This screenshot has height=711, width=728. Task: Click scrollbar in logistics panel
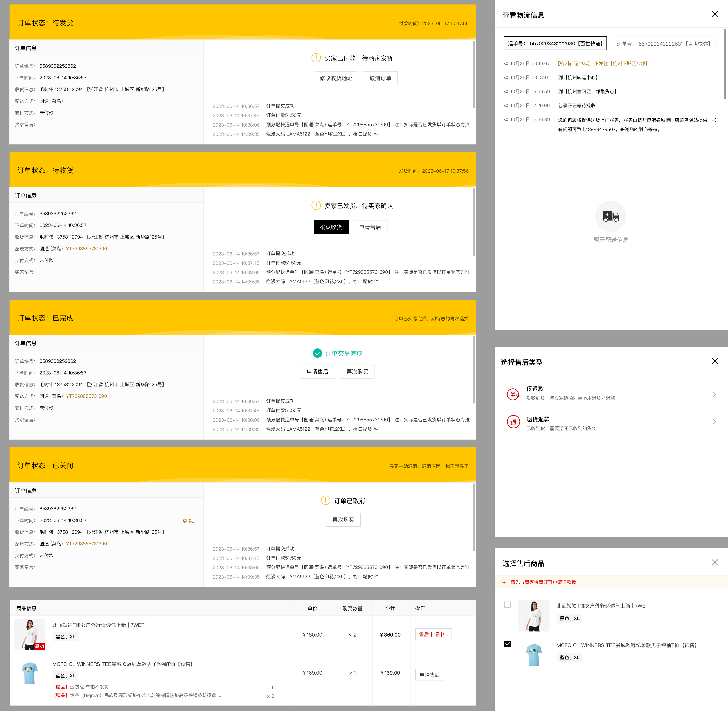tap(725, 64)
